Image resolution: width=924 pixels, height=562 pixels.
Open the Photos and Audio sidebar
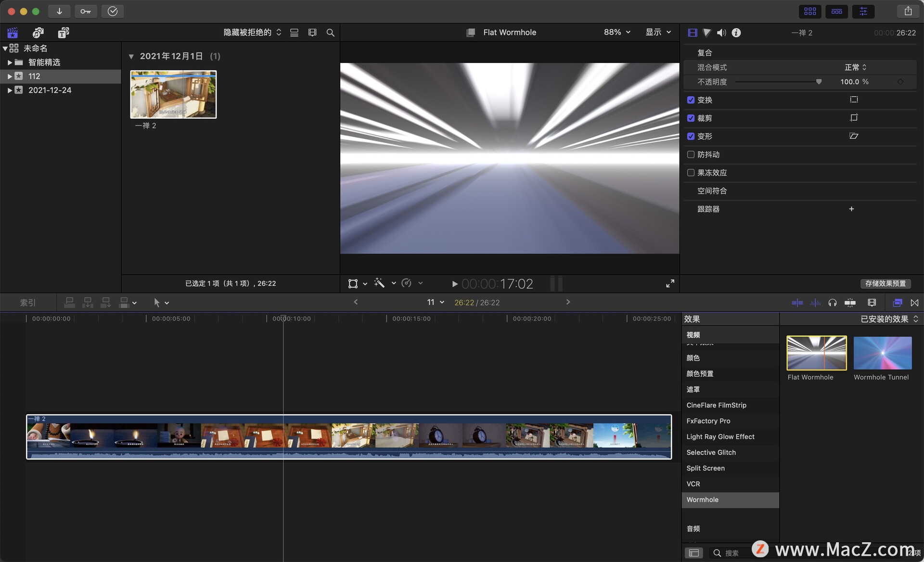click(38, 32)
